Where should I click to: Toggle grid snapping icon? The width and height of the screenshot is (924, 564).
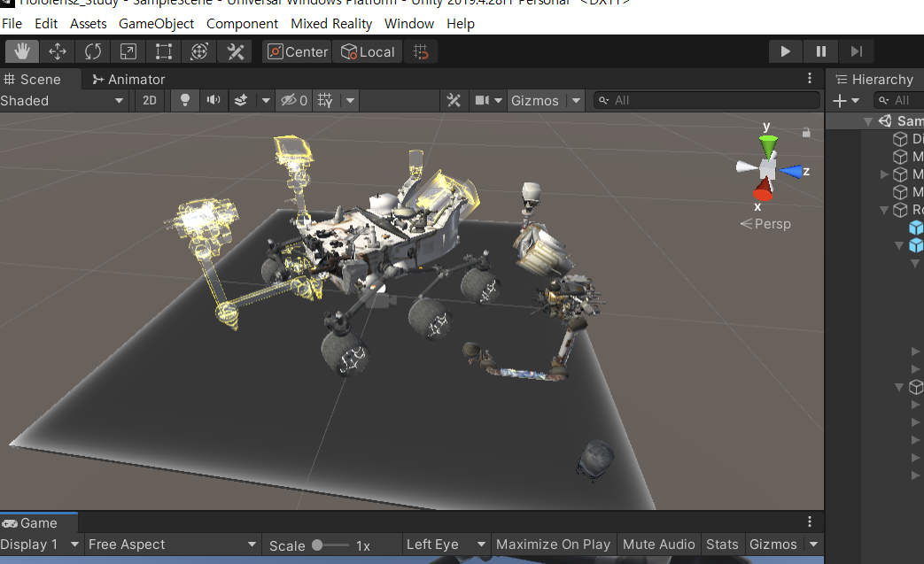click(421, 52)
